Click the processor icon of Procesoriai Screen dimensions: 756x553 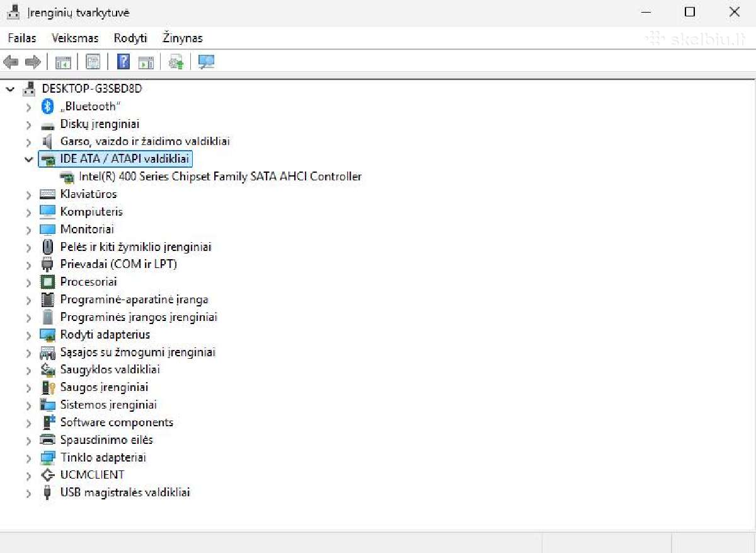pyautogui.click(x=47, y=282)
